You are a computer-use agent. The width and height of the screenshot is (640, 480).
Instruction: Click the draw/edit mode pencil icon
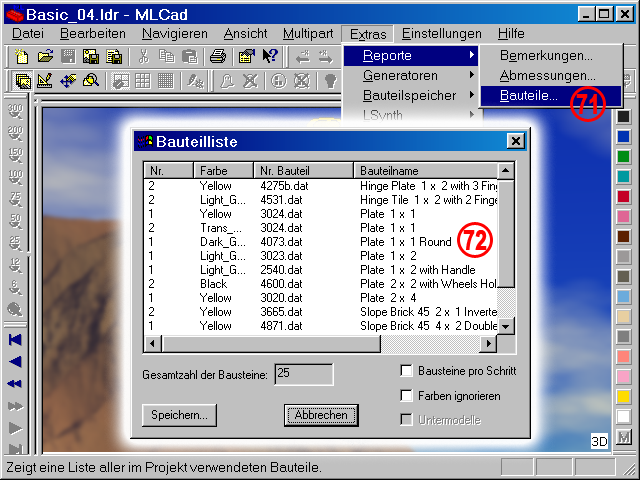[45, 80]
